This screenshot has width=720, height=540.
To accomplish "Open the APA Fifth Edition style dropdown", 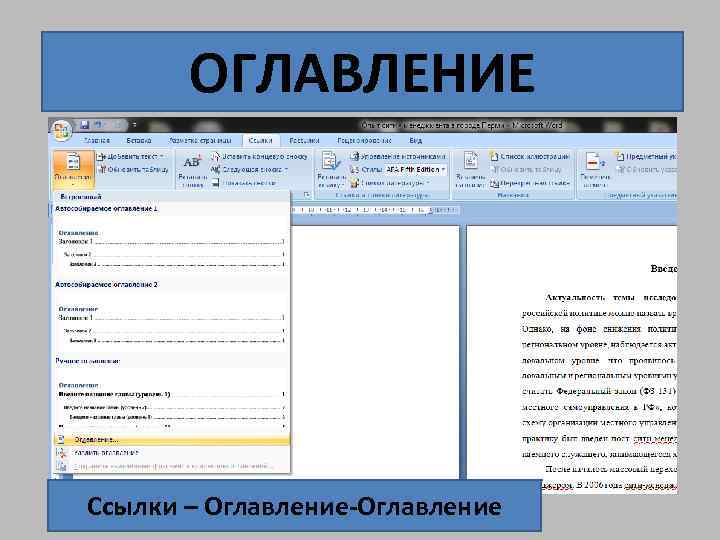I will (x=415, y=169).
